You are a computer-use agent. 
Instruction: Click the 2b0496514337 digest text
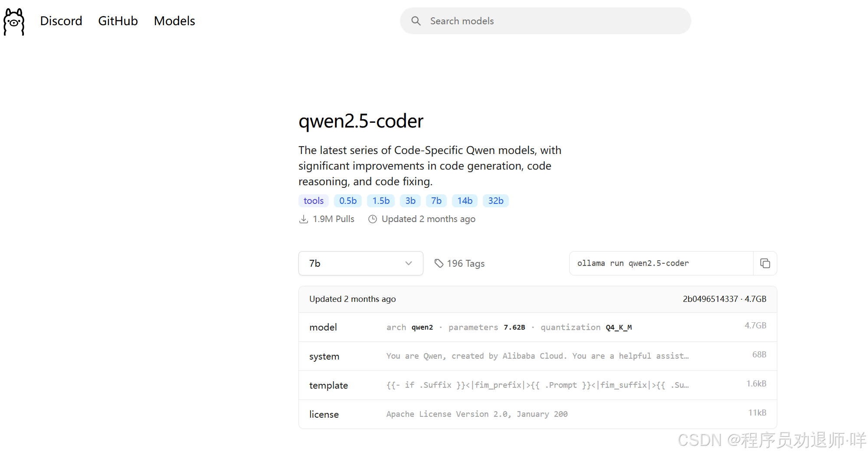click(710, 299)
